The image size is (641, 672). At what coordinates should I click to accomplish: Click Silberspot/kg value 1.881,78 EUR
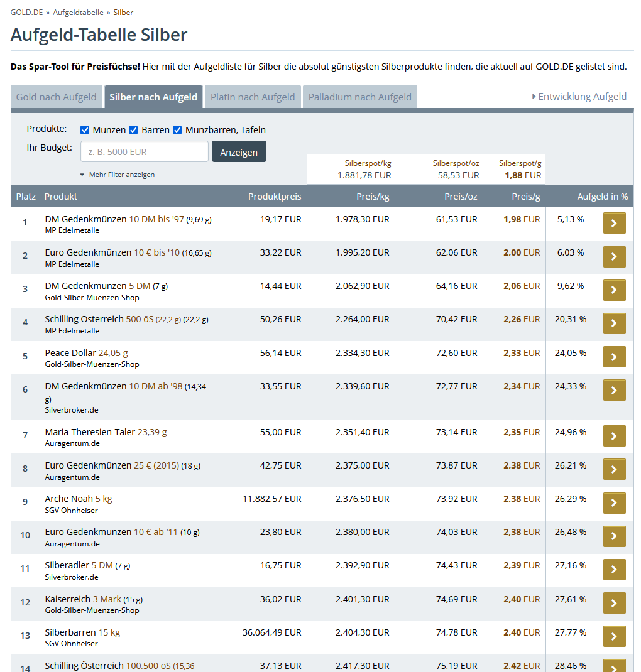[364, 175]
